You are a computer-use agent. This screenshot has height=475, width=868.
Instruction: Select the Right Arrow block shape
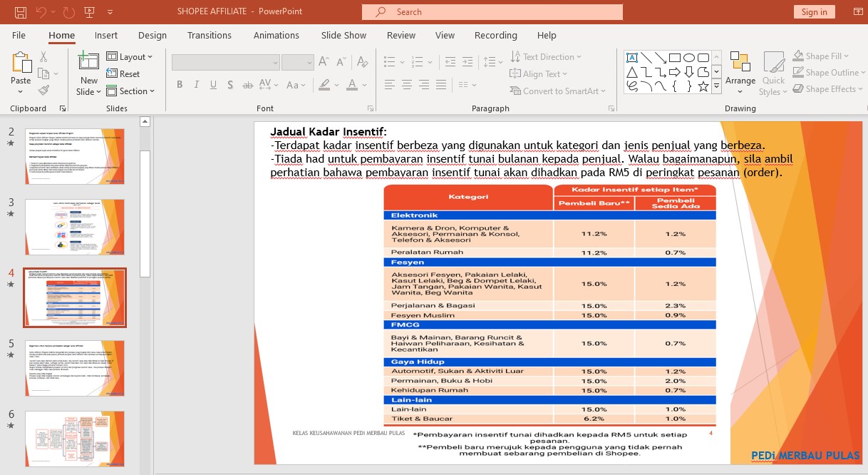point(675,72)
